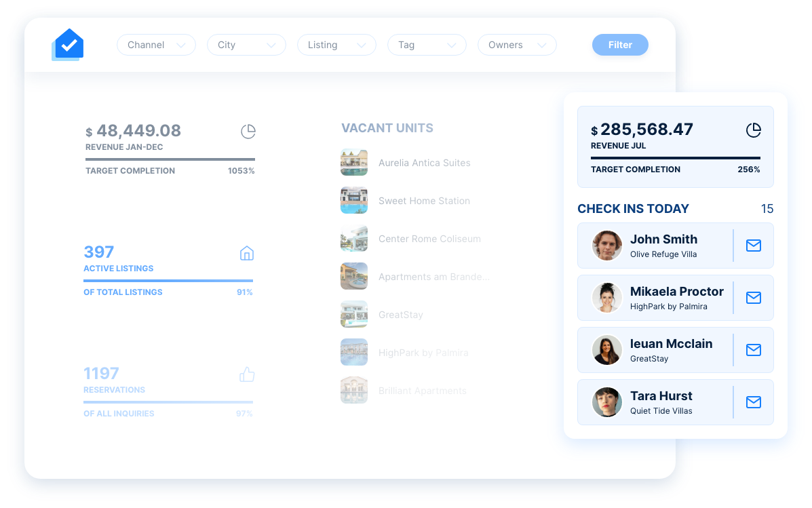Email Mikaela Proctor via envelope icon
The image size is (812, 508).
pos(754,298)
